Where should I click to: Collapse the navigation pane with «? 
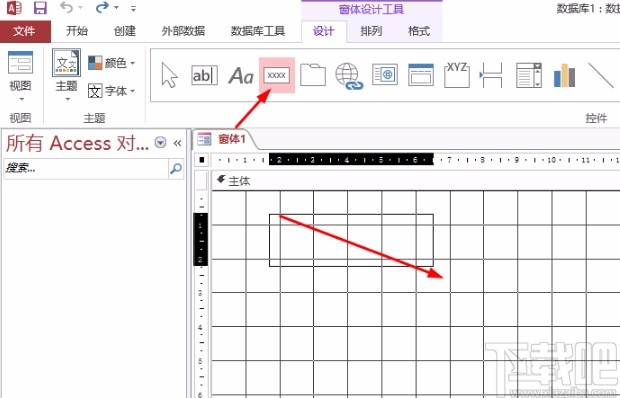[x=178, y=143]
